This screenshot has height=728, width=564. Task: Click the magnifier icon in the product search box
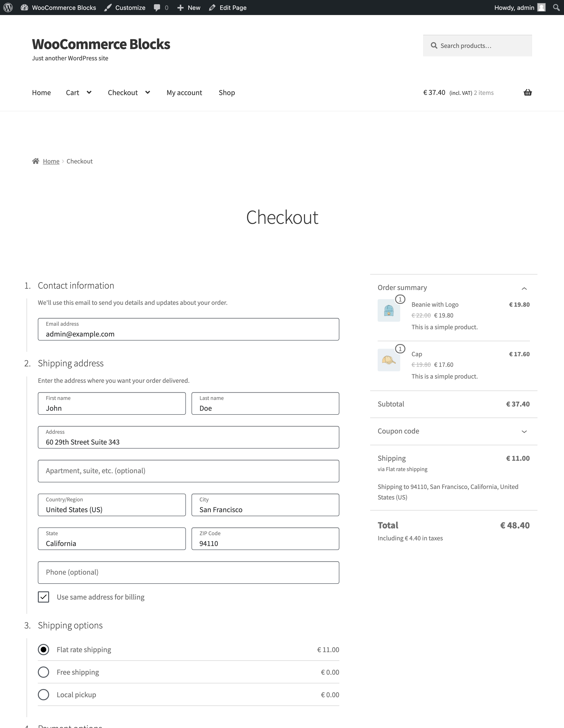click(434, 45)
